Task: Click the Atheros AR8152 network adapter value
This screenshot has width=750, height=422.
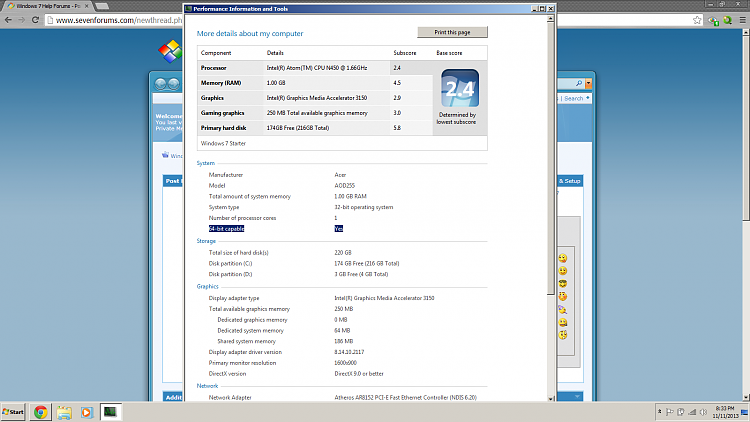Action: [405, 398]
